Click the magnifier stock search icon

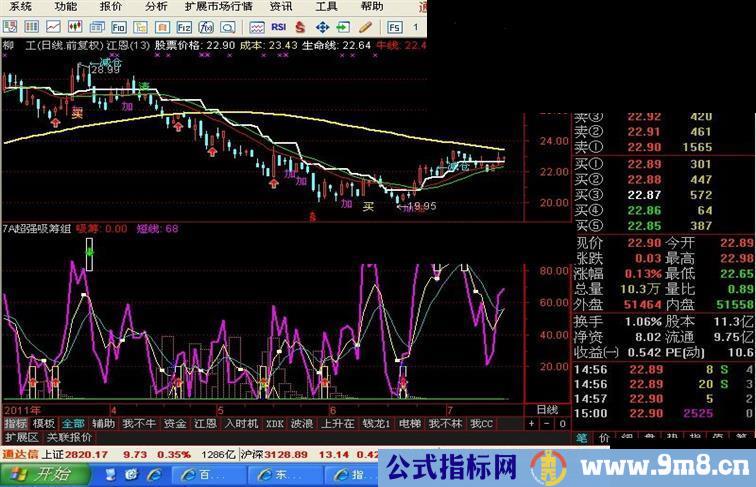pyautogui.click(x=228, y=27)
